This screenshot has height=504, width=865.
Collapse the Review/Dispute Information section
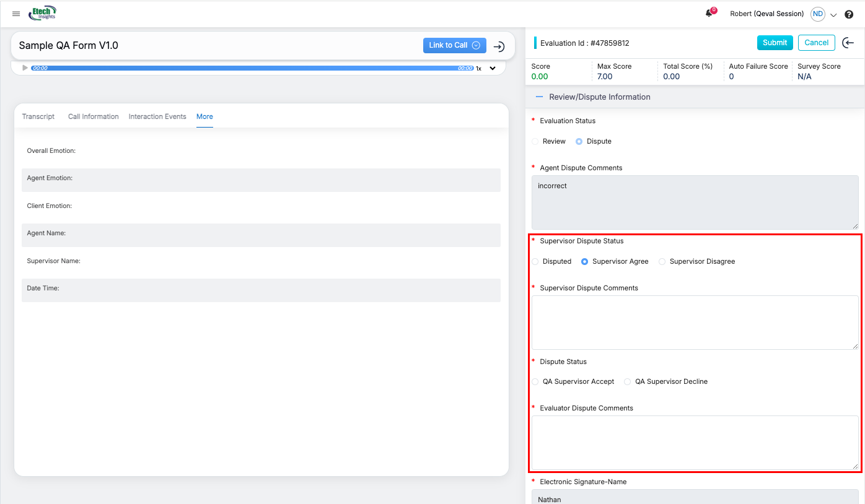pos(539,97)
